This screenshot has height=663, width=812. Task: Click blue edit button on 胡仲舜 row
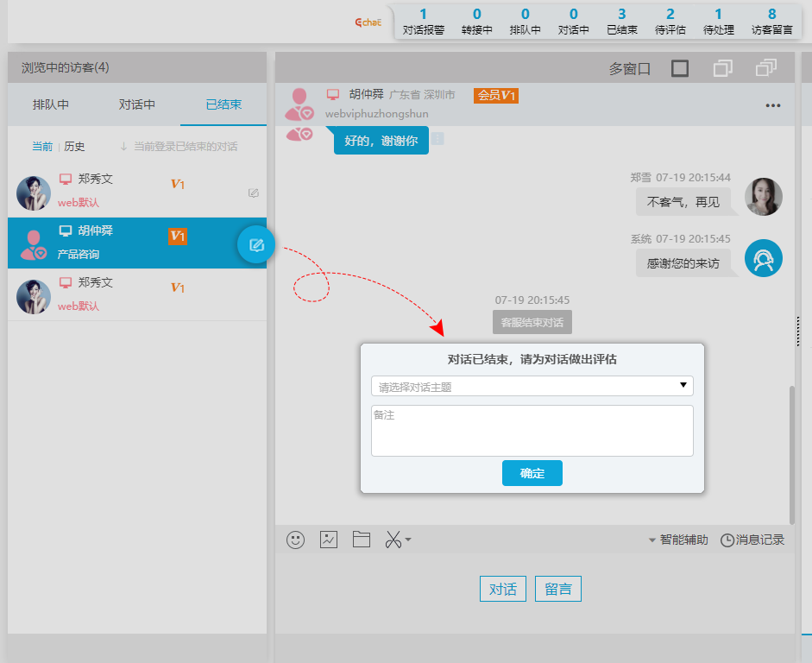tap(256, 244)
